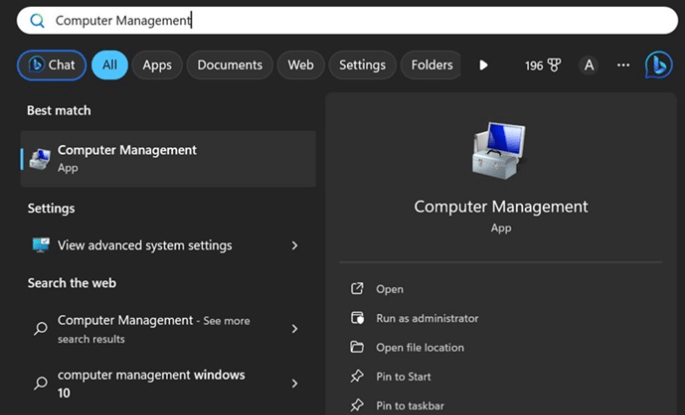685x415 pixels.
Task: Filter results by Folders tab
Action: point(431,65)
